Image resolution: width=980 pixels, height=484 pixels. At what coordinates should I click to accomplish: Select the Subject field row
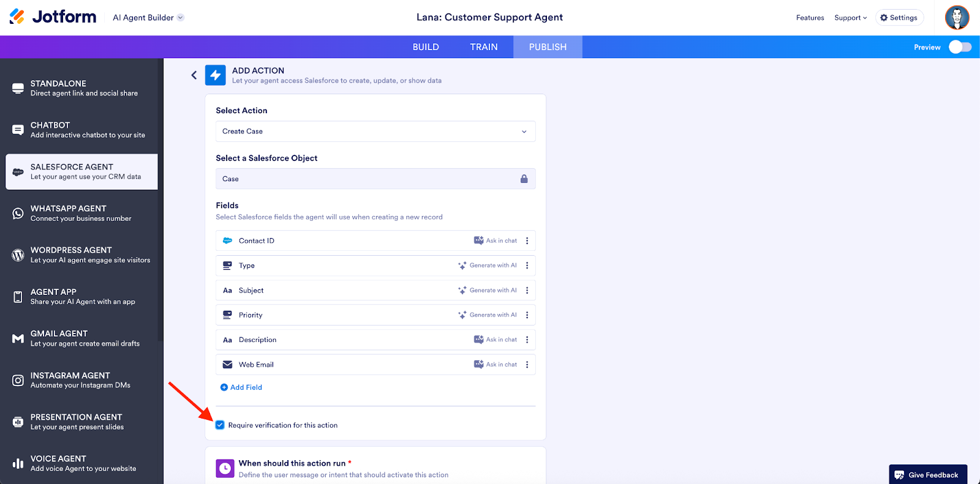pyautogui.click(x=337, y=291)
